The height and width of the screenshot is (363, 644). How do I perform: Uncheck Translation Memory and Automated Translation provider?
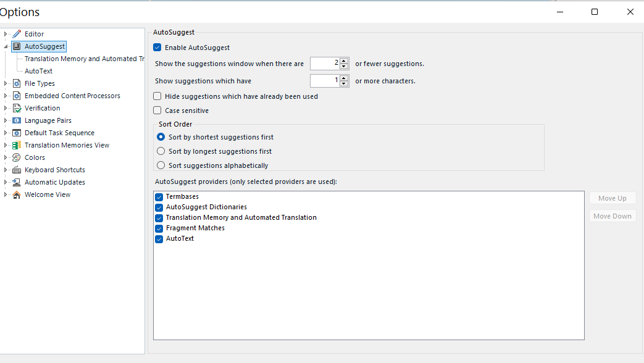coord(159,218)
